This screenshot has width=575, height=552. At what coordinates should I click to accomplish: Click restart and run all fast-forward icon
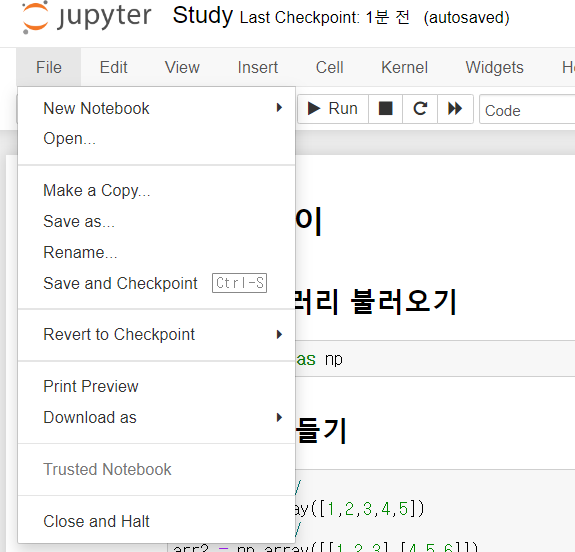pyautogui.click(x=455, y=109)
